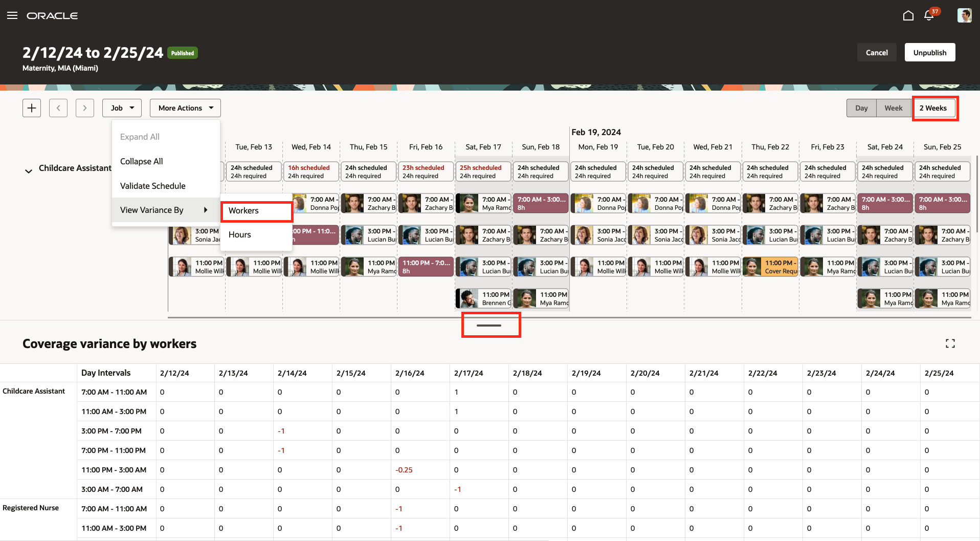Click the schedule grid vertical scrollbar
Image resolution: width=980 pixels, height=541 pixels.
[976, 194]
